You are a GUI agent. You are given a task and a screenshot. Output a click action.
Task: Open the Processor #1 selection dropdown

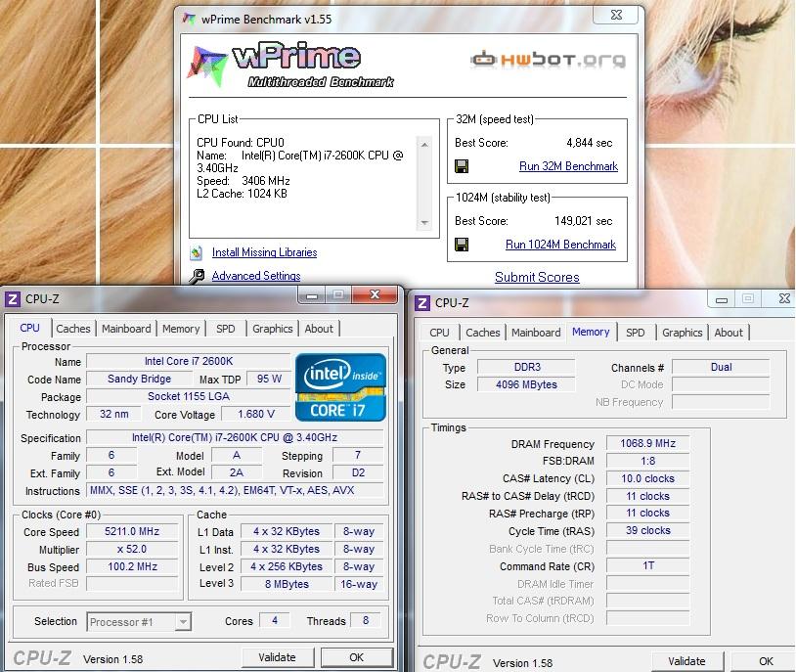pyautogui.click(x=139, y=622)
